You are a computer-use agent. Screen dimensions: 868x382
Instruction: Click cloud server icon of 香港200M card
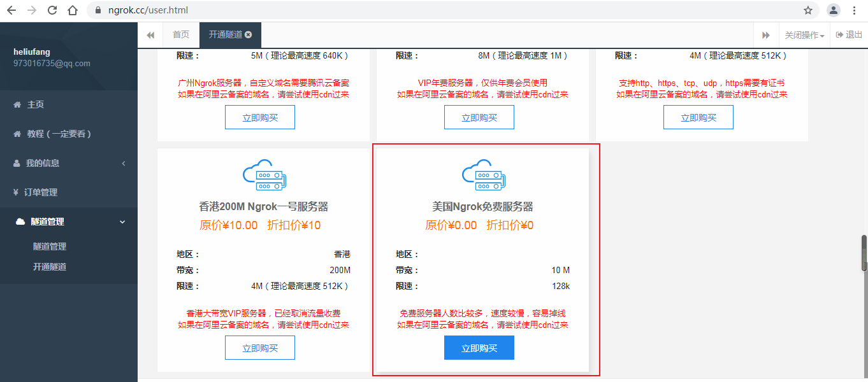click(x=263, y=176)
